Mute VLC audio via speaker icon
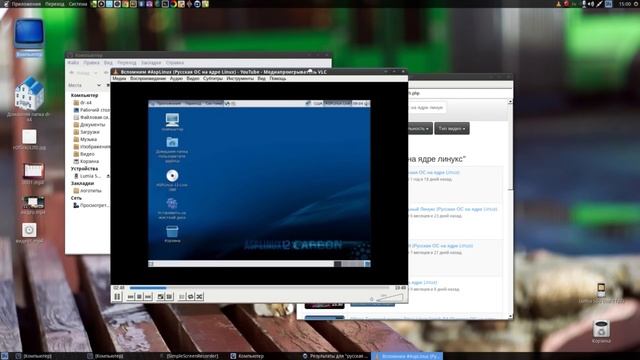 coord(371,299)
